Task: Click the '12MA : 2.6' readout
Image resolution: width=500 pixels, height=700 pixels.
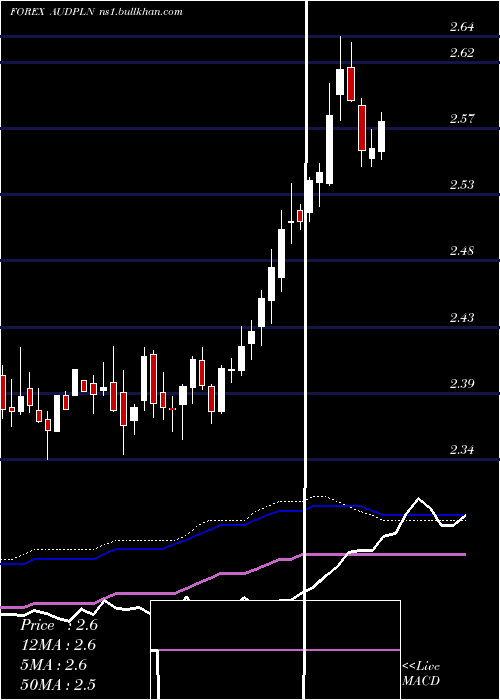Action: [59, 645]
